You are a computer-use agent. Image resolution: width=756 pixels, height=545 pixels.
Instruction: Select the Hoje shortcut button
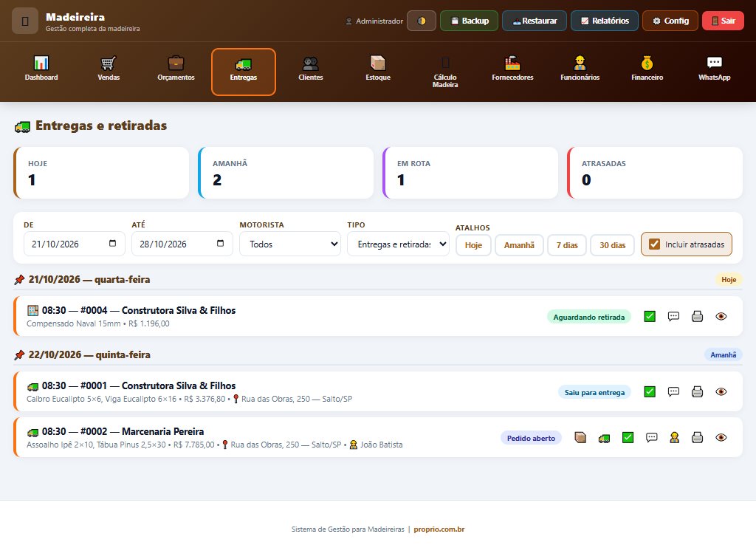[473, 245]
